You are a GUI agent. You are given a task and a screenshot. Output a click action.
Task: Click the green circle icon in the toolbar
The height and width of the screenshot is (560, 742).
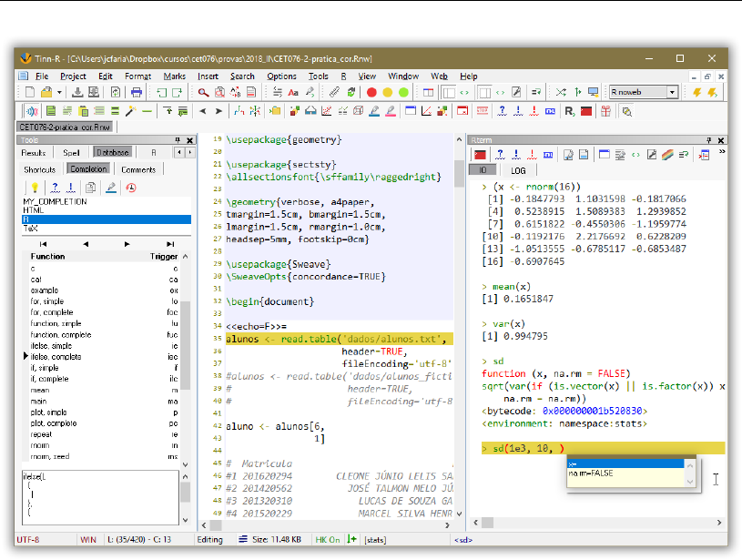404,92
